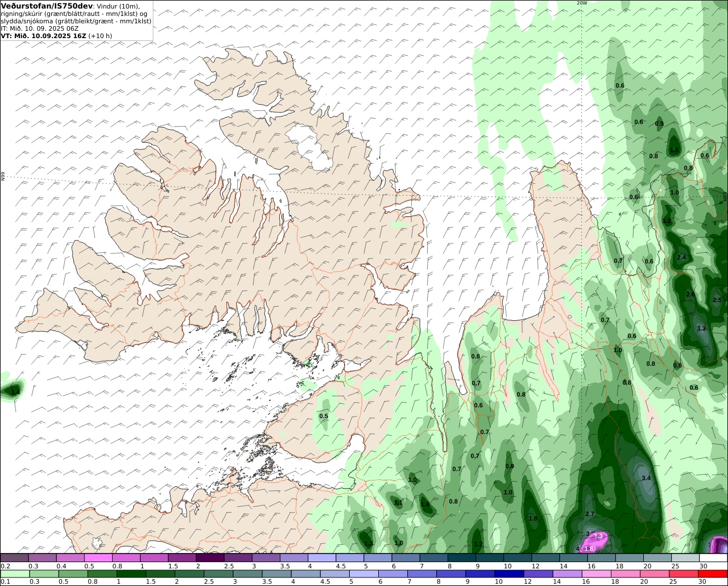Click the 1.8 value inside the pink snow area
Viewport: 728px width, 586px height.
(x=589, y=548)
